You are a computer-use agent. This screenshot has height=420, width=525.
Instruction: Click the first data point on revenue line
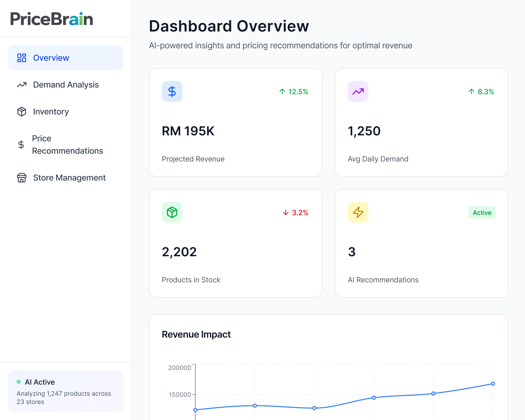(x=195, y=410)
